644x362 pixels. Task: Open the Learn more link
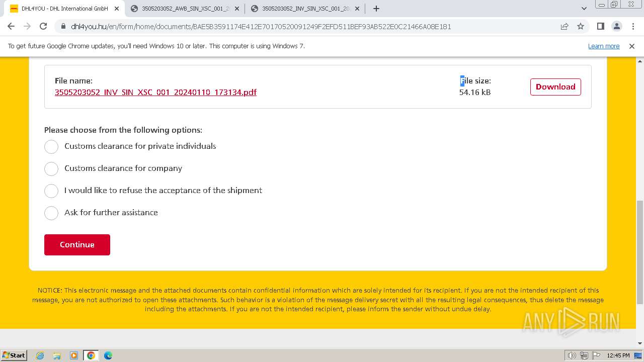coord(604,46)
